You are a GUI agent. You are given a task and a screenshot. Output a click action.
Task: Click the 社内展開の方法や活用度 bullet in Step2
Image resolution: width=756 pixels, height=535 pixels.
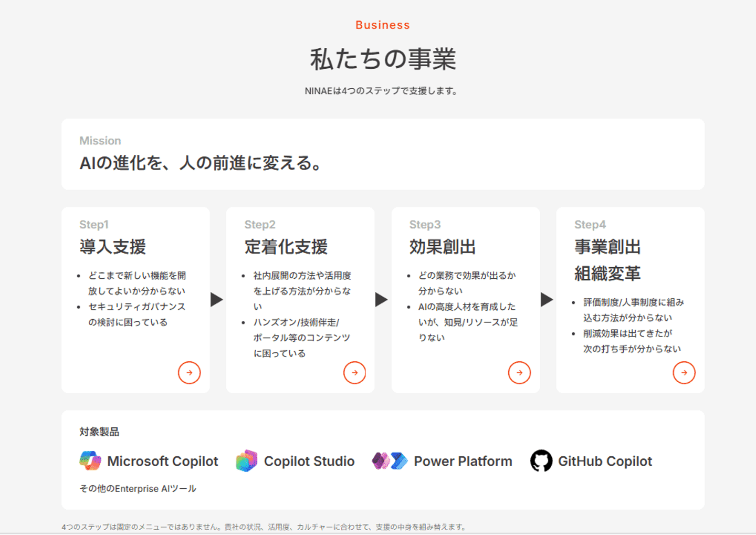tap(302, 291)
